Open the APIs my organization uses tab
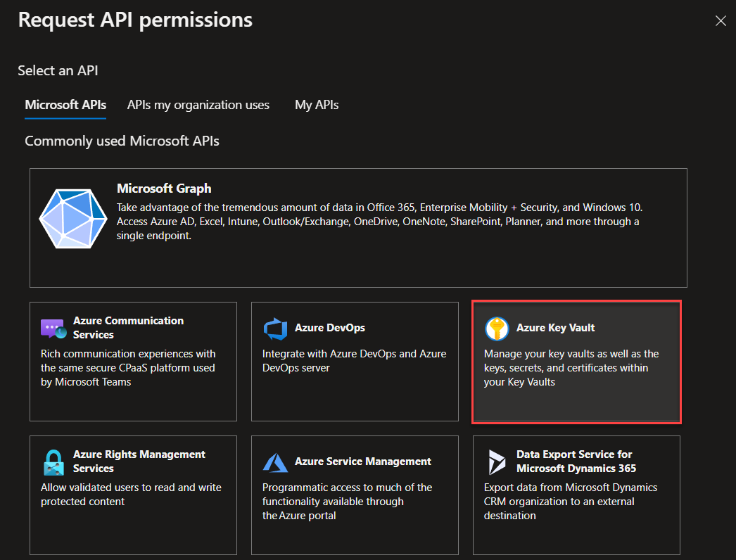This screenshot has height=560, width=736. tap(198, 105)
